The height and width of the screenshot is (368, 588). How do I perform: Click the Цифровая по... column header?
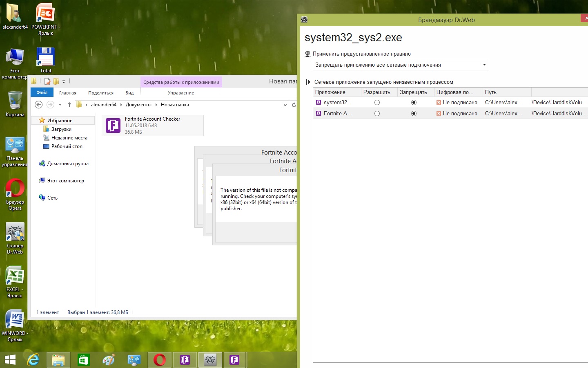tap(458, 92)
